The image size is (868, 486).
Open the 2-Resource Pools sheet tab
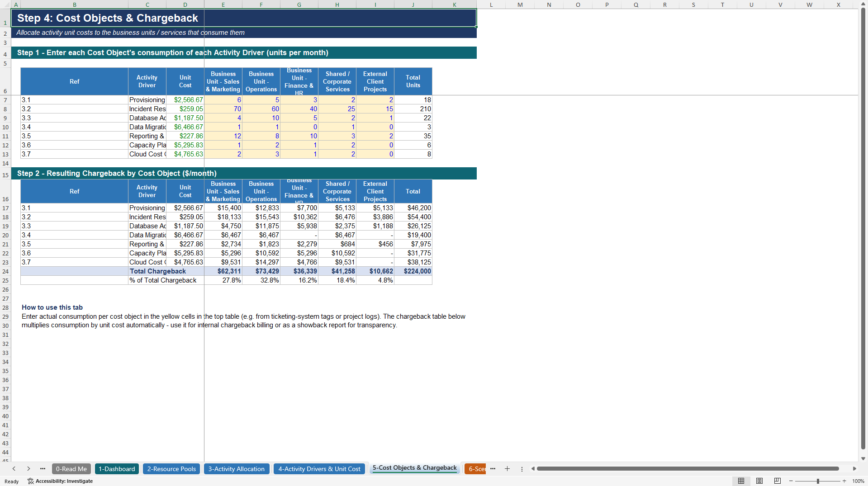coord(171,469)
